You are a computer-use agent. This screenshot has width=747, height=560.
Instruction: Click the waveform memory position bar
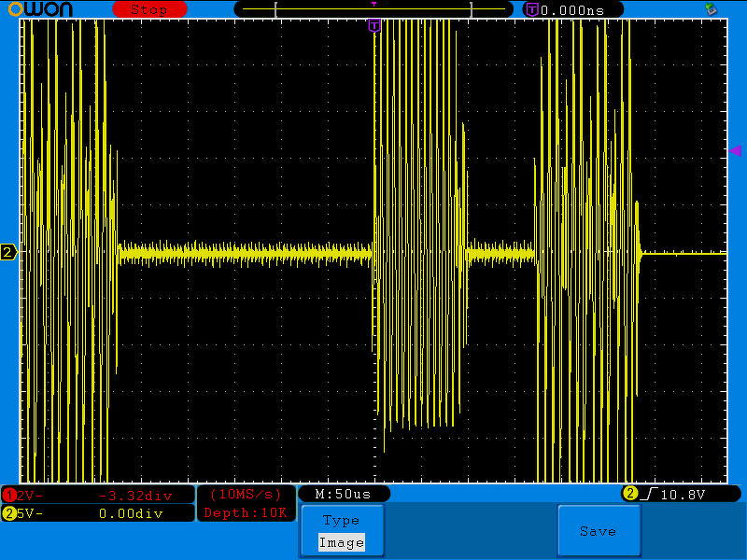[x=374, y=9]
